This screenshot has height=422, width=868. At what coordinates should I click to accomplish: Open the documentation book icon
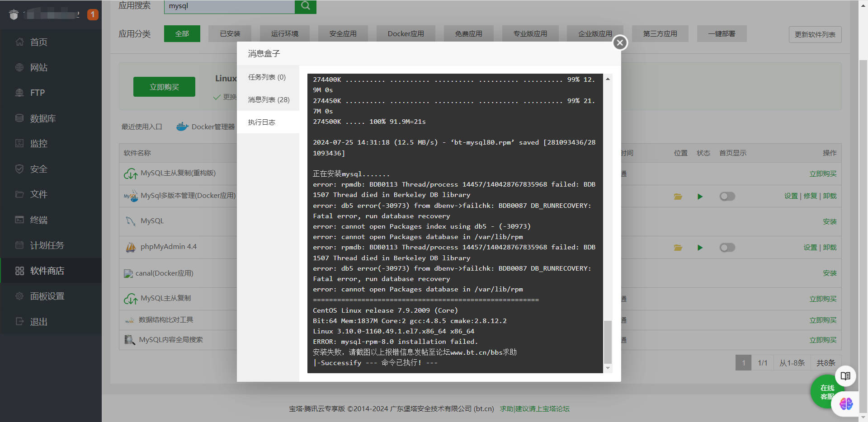[x=845, y=376]
